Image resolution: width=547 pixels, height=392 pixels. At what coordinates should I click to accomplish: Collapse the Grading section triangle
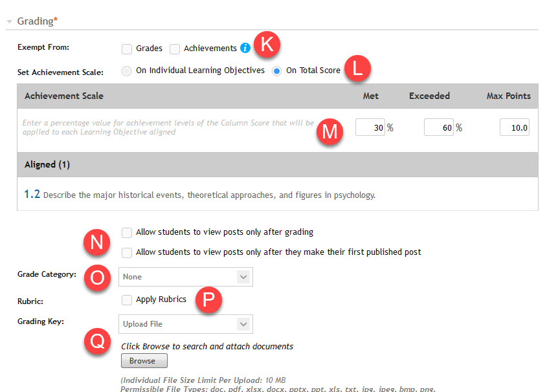coord(9,22)
